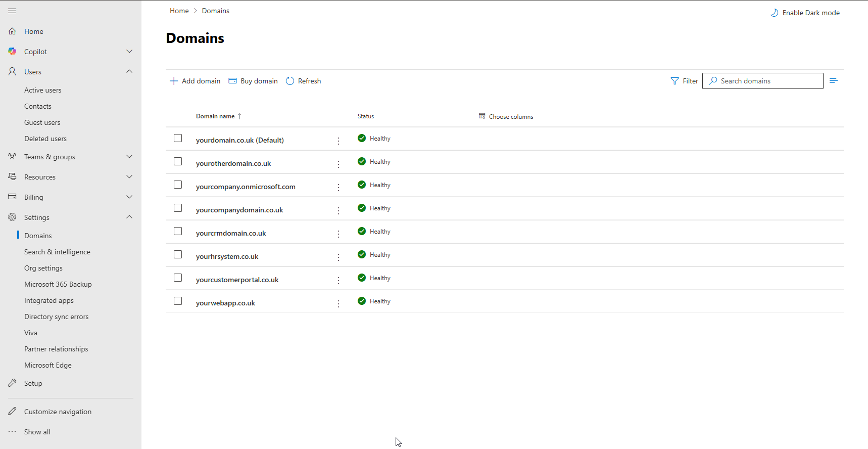The width and height of the screenshot is (868, 449).
Task: Check the yourhrsystem.co.uk row checkbox
Action: pos(178,254)
